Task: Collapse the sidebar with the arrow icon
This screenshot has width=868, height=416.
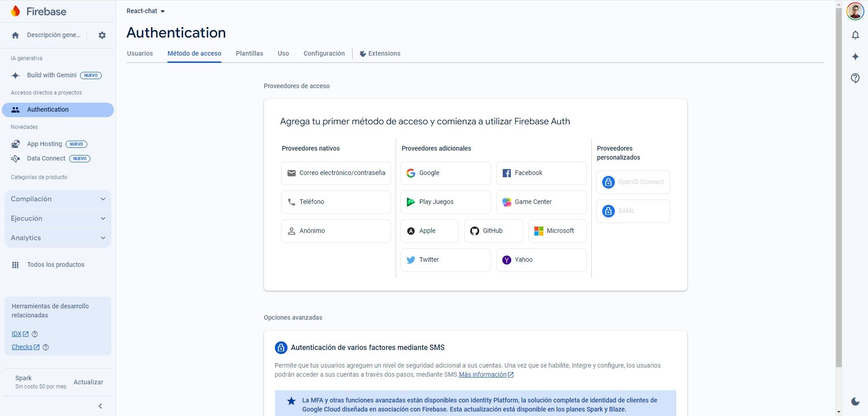Action: pos(100,406)
